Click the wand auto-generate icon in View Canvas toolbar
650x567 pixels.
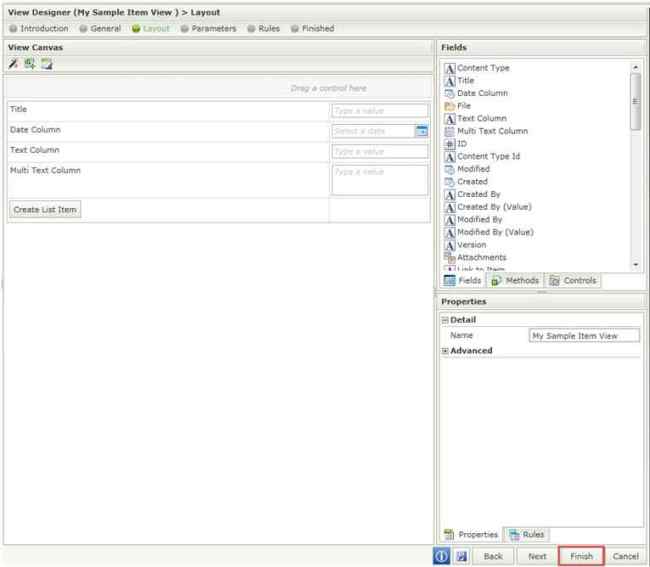(14, 64)
